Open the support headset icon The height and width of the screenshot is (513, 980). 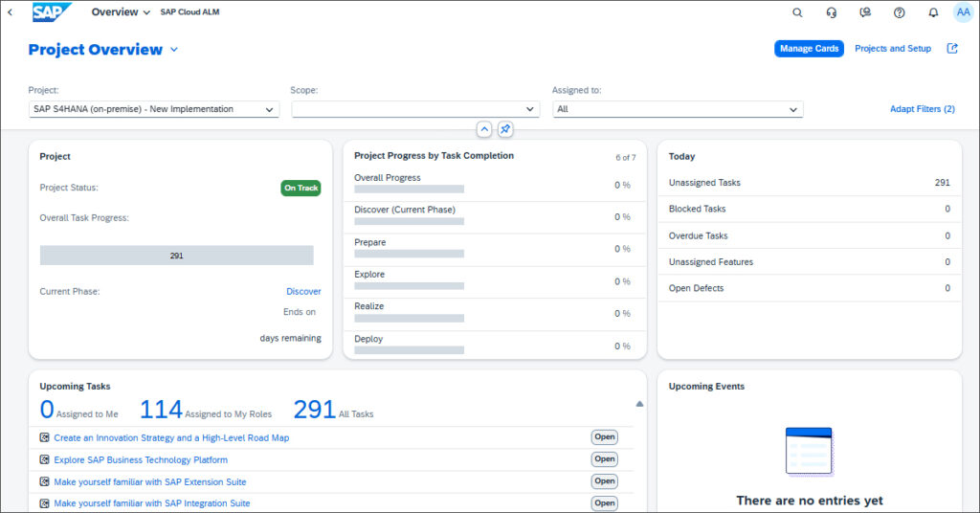pos(832,12)
